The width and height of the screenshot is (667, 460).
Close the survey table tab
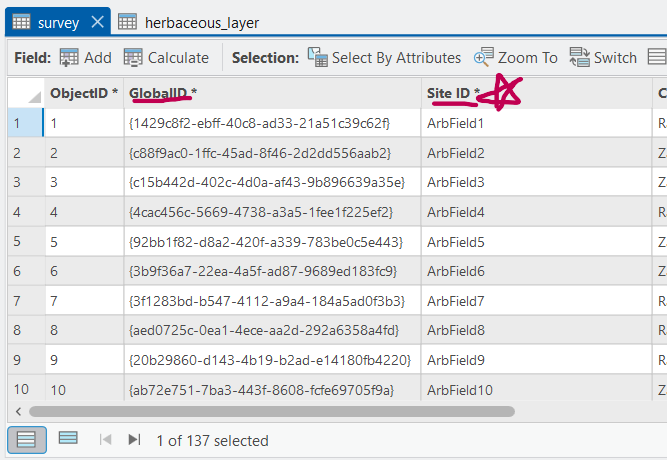pyautogui.click(x=97, y=21)
